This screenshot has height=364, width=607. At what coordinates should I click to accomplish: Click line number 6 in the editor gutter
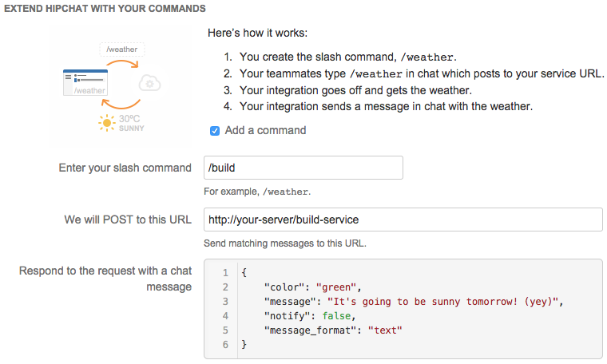[226, 344]
